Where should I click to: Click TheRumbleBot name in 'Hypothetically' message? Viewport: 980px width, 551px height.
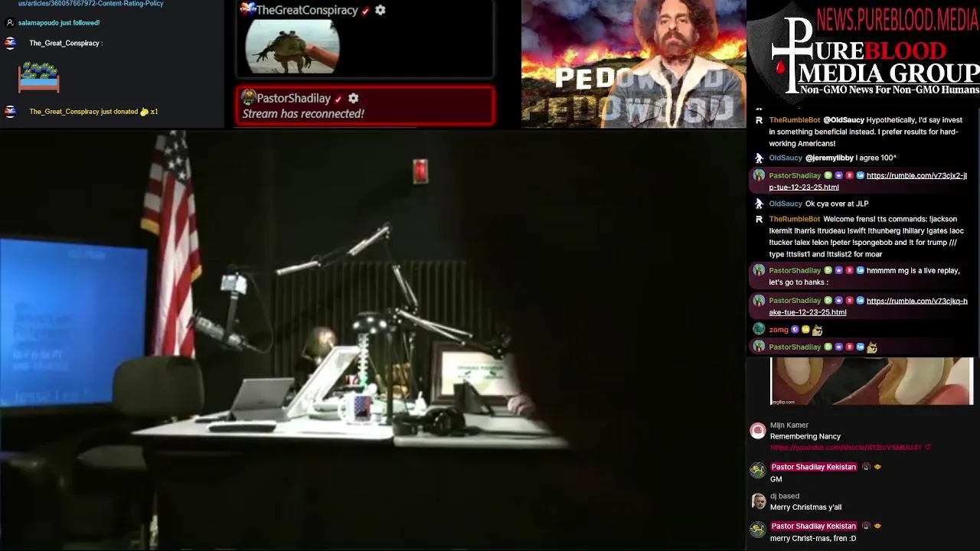(x=795, y=120)
